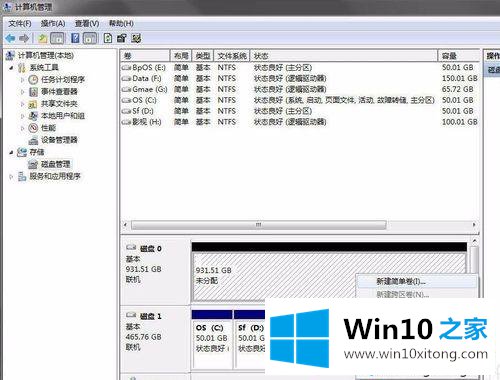Select the 影视 (H:) volume row
This screenshot has height=380, width=500.
pyautogui.click(x=300, y=122)
